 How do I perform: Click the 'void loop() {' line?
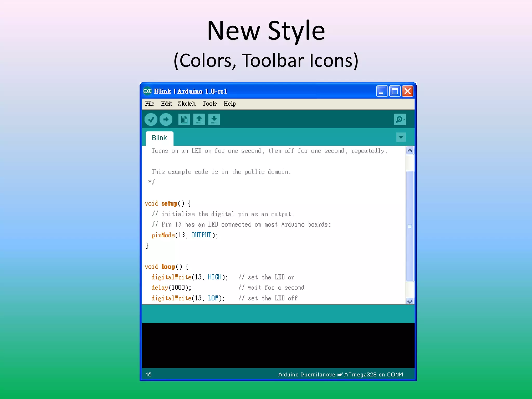coord(167,267)
